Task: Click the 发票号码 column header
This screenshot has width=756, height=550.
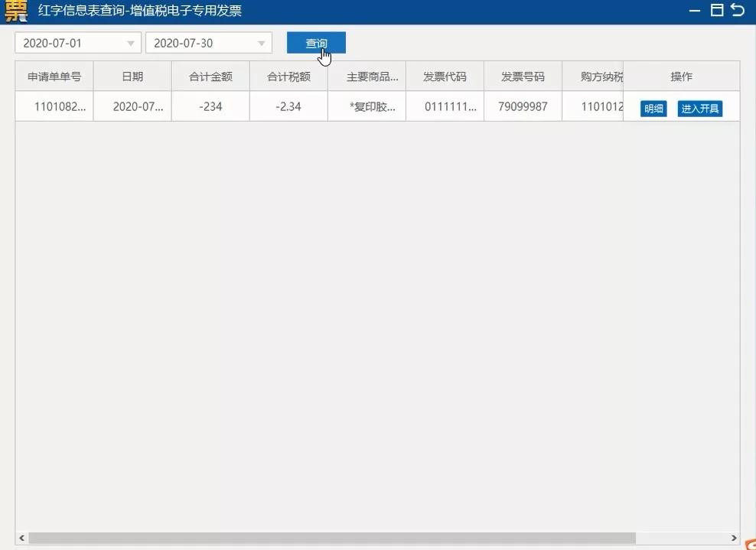Action: pyautogui.click(x=523, y=76)
